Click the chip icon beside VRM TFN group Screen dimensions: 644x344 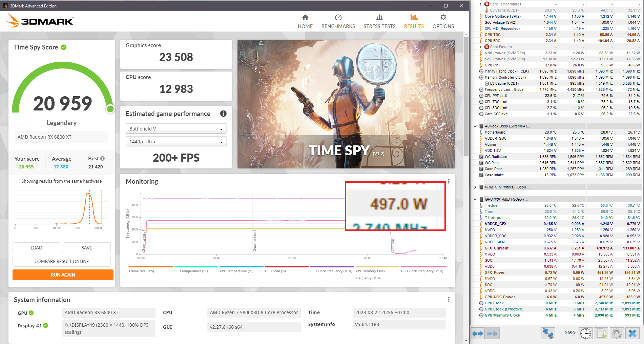[481, 187]
